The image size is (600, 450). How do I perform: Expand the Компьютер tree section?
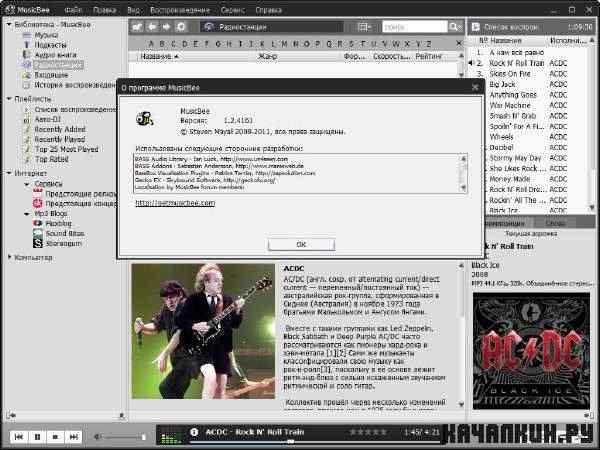point(10,258)
